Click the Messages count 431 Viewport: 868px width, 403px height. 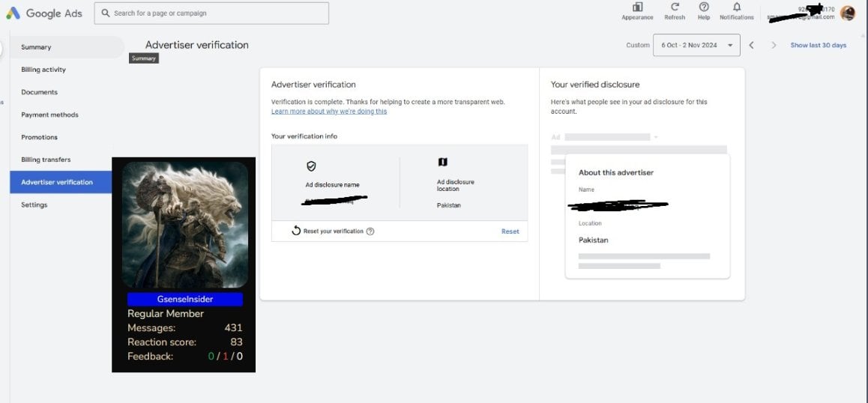click(233, 328)
